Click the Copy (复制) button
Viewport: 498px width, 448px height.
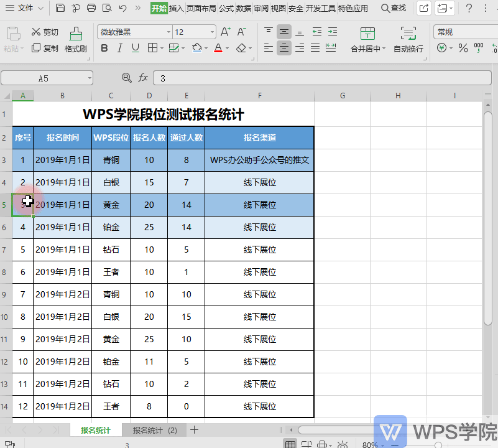(45, 48)
